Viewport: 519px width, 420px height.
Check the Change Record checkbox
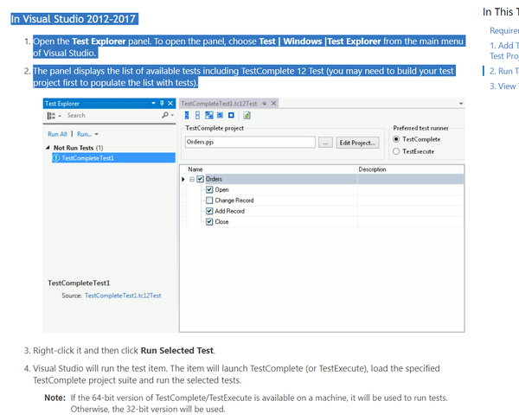click(x=209, y=200)
